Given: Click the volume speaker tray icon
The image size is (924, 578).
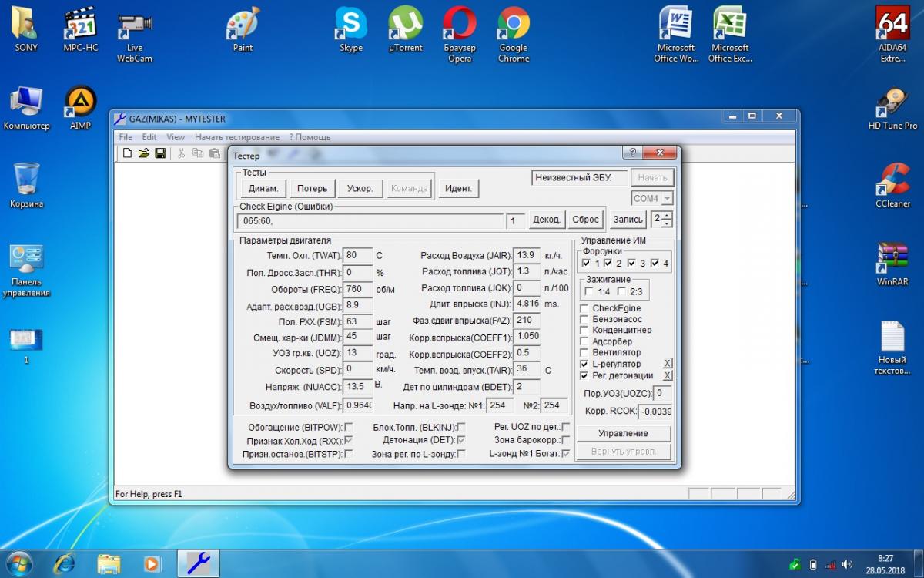Looking at the screenshot, I should pyautogui.click(x=848, y=564).
